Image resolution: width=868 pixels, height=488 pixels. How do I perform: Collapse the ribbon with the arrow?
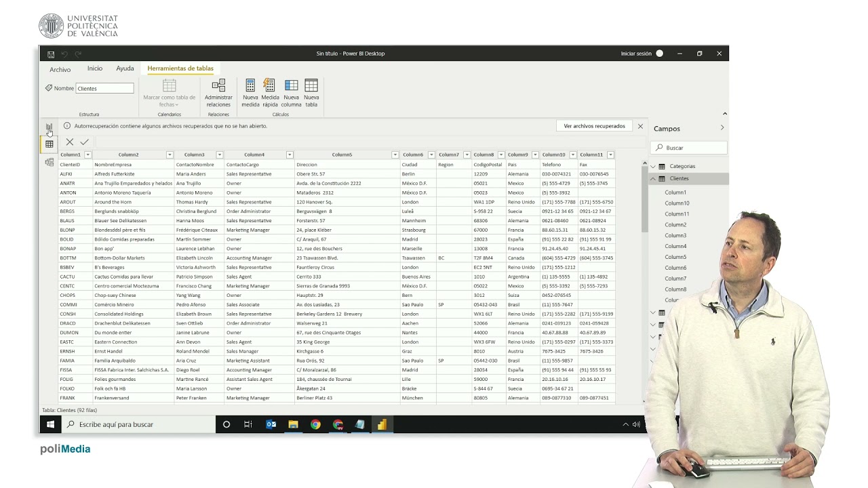point(724,114)
